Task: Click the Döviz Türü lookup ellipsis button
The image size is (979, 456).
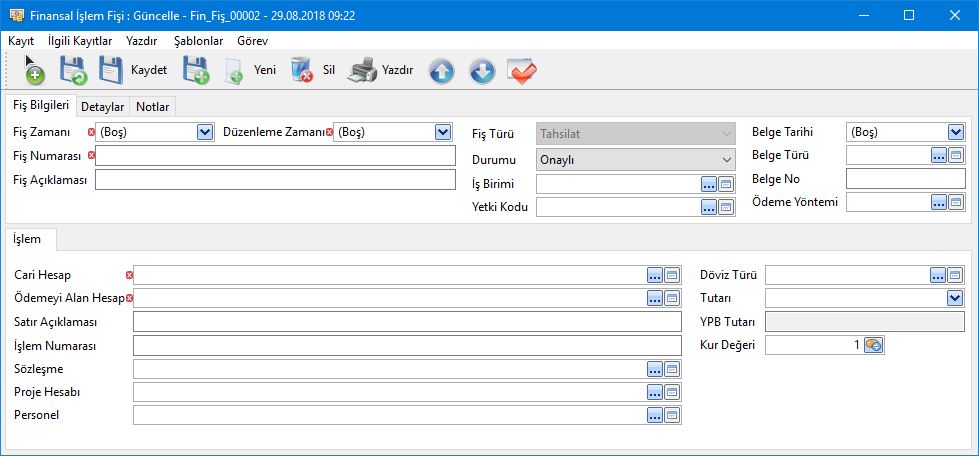Action: 938,275
